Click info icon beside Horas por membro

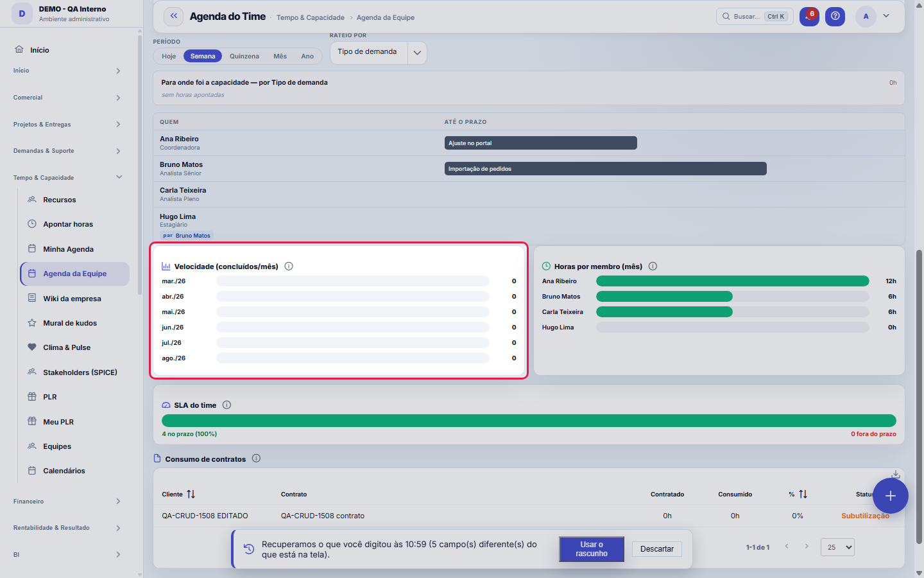click(653, 266)
